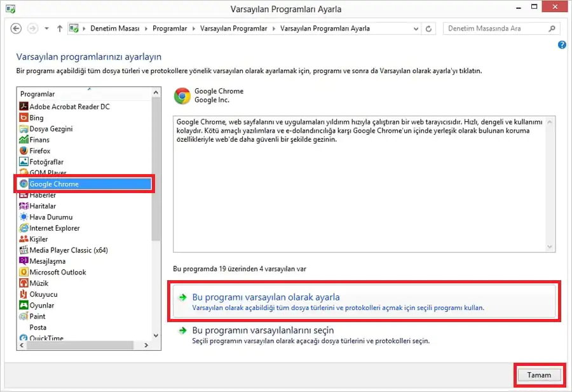This screenshot has height=392, width=572.
Task: Click the Mesajlaşma chat icon
Action: [24, 261]
